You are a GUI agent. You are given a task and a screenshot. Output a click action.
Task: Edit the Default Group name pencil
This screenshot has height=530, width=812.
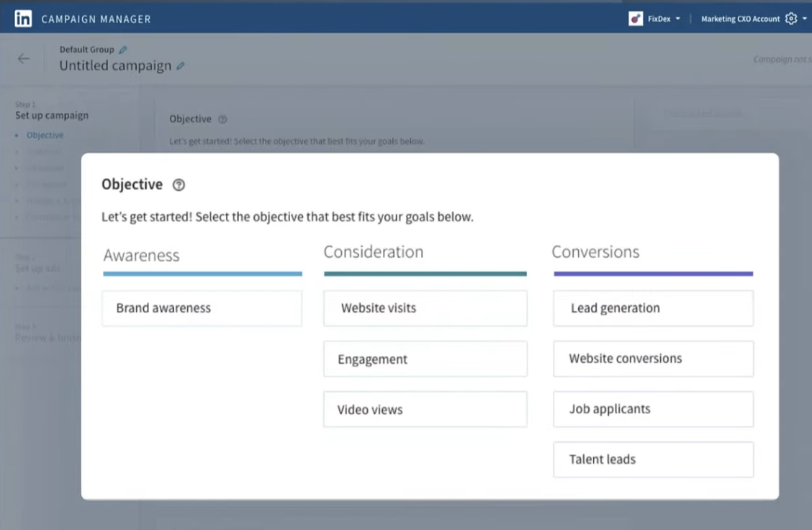pyautogui.click(x=122, y=50)
